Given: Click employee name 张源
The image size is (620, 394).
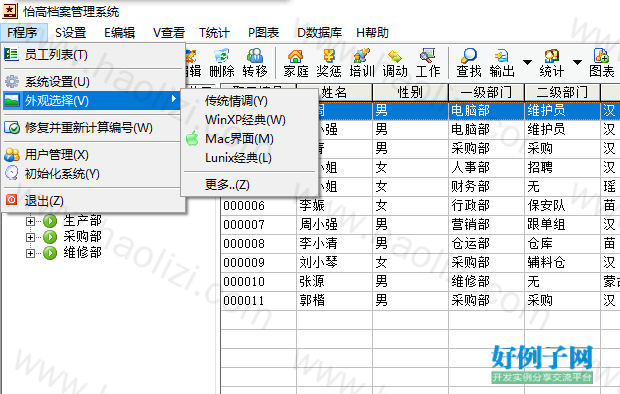Looking at the screenshot, I should pyautogui.click(x=312, y=281).
